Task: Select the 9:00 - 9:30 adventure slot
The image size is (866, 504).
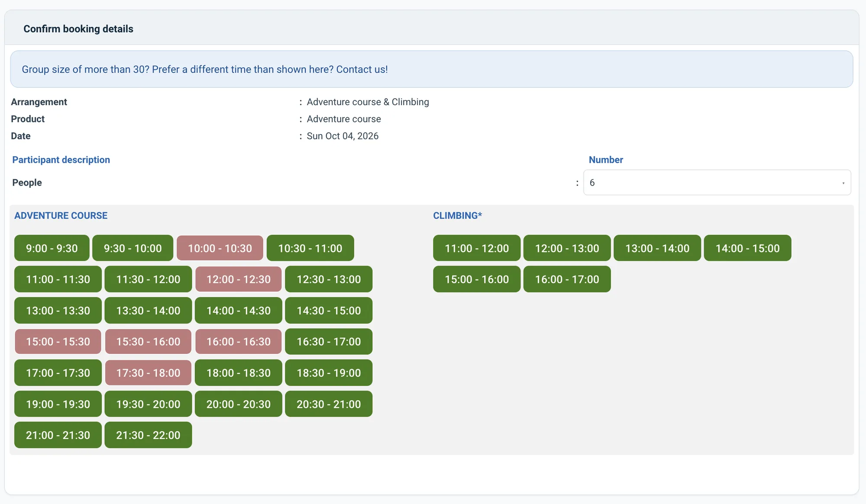Action: tap(52, 248)
